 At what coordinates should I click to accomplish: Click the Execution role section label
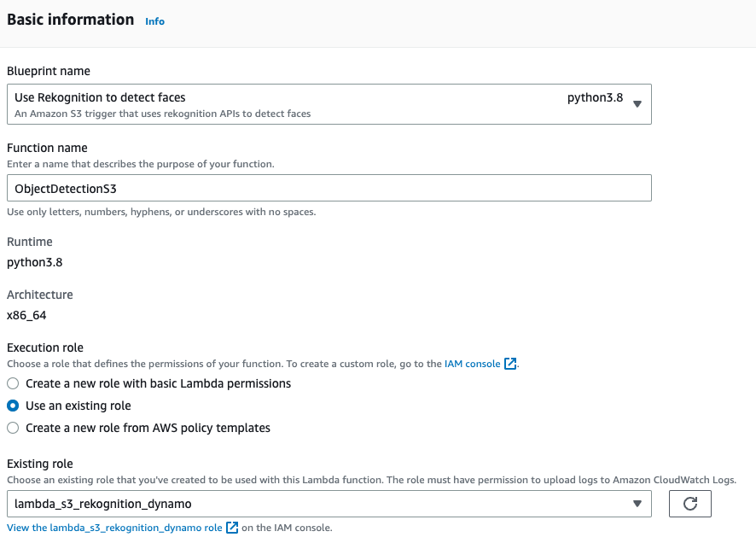pyautogui.click(x=45, y=347)
